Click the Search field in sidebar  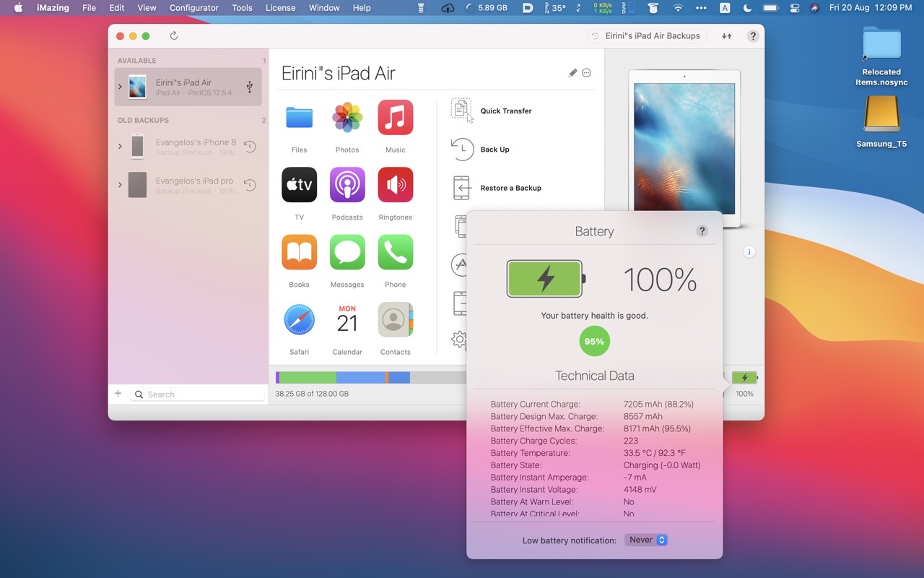pyautogui.click(x=198, y=394)
